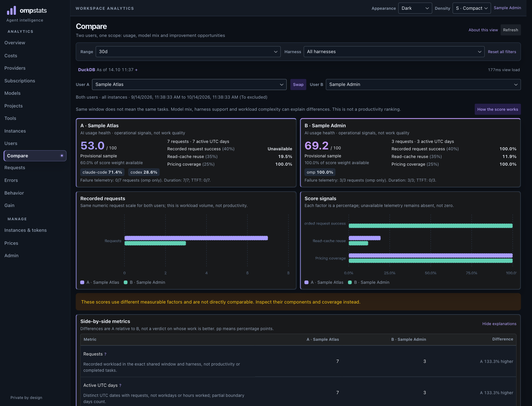Open the Prices page
Image resolution: width=532 pixels, height=406 pixels.
tap(11, 243)
